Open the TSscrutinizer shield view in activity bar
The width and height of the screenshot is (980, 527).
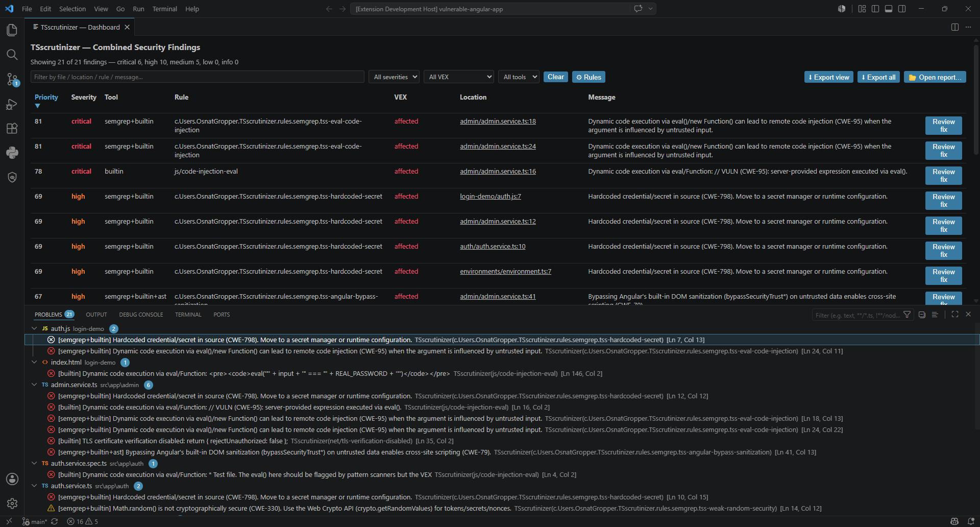tap(12, 177)
